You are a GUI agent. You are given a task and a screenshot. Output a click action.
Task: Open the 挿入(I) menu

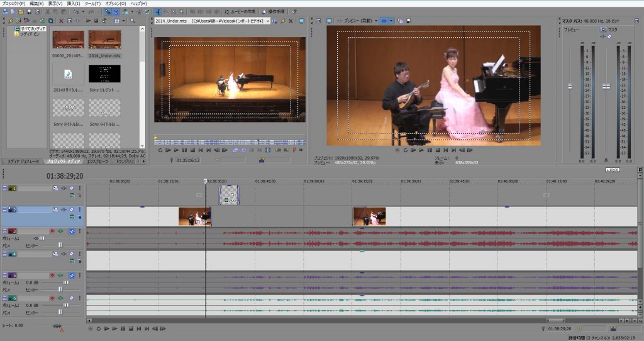click(73, 3)
